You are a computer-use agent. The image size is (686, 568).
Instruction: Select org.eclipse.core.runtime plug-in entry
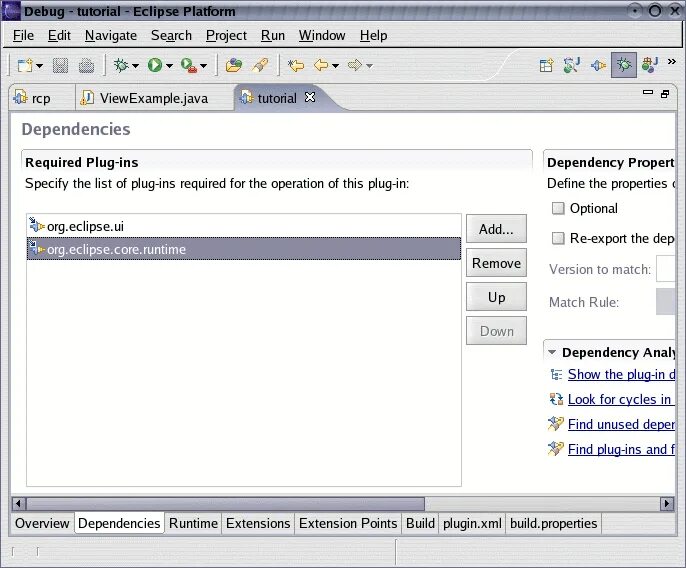click(244, 249)
